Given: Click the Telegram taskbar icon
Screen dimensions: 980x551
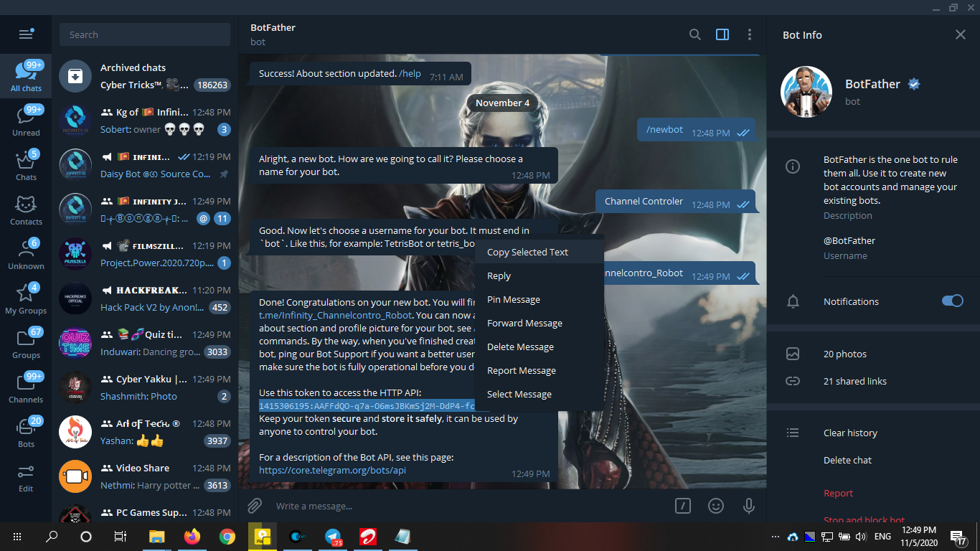Looking at the screenshot, I should (333, 536).
